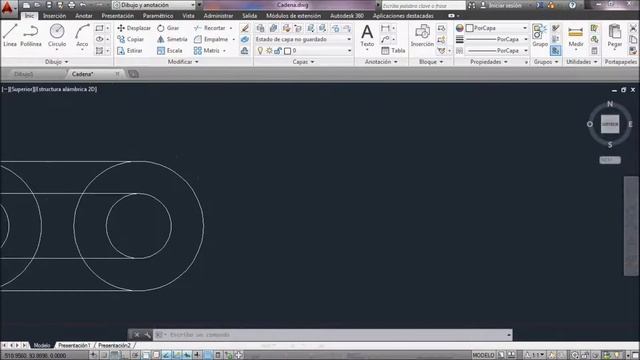
Task: Expand the Modificar panel
Action: [183, 62]
